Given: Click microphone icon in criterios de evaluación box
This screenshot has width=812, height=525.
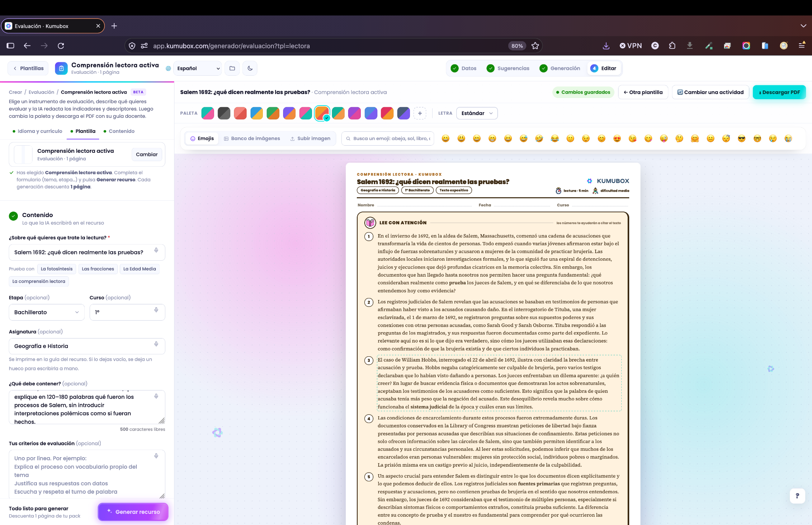Looking at the screenshot, I should (x=156, y=456).
